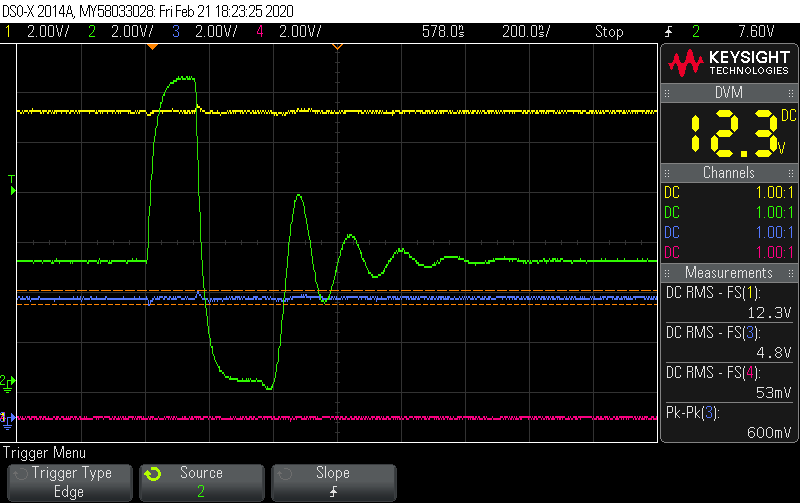Screen dimensions: 800x503
Task: Click the channel 2 ground reference marker
Action: coord(8,384)
